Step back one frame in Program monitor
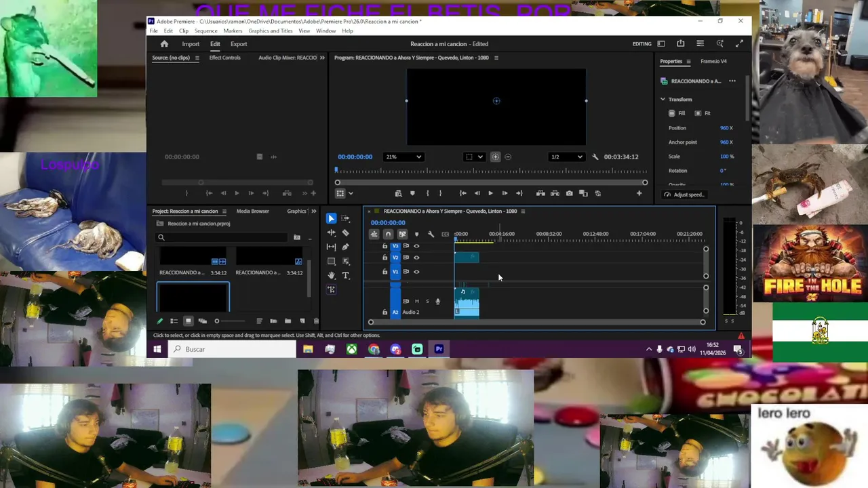Image resolution: width=868 pixels, height=488 pixels. [x=477, y=193]
